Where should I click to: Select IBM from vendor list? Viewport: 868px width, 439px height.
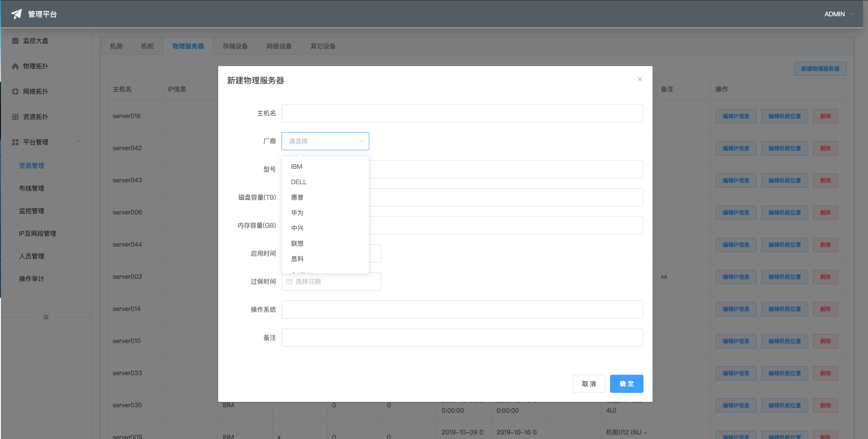click(x=325, y=167)
